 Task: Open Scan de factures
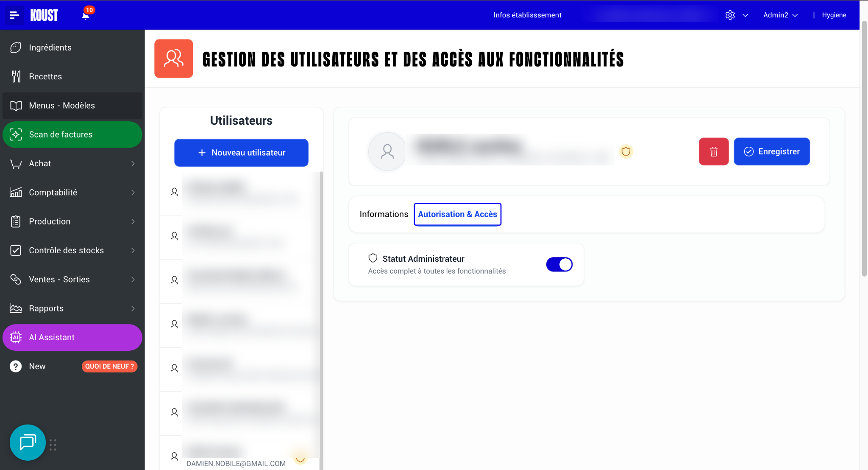72,134
